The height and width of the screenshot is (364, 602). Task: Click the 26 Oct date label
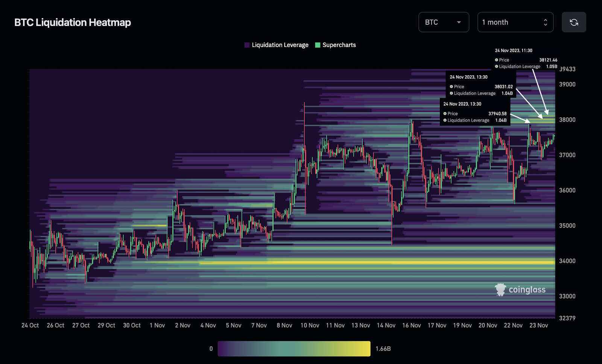point(55,325)
